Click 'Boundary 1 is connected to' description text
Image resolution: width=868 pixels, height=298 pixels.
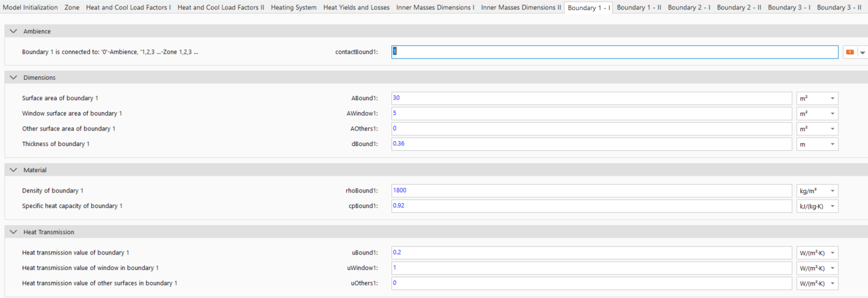110,52
